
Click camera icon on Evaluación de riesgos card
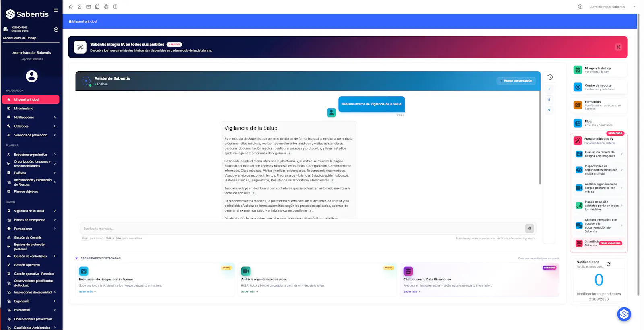click(x=84, y=271)
